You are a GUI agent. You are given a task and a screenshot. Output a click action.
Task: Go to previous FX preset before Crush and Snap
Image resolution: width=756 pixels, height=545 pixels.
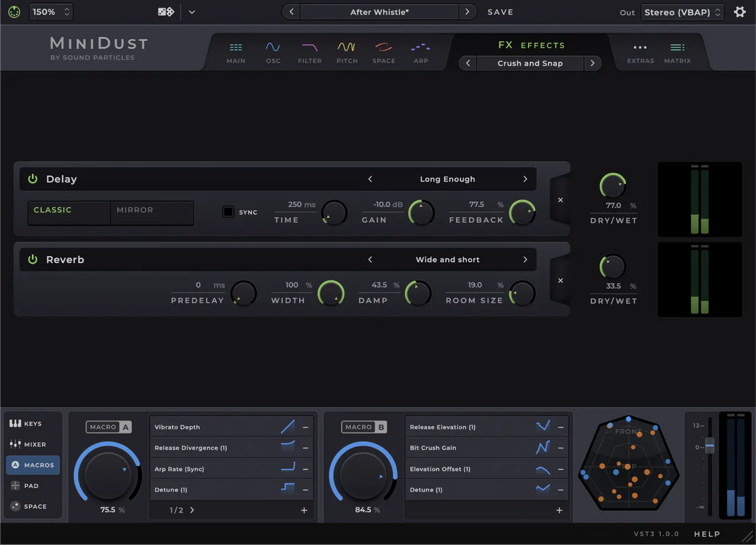(x=467, y=63)
